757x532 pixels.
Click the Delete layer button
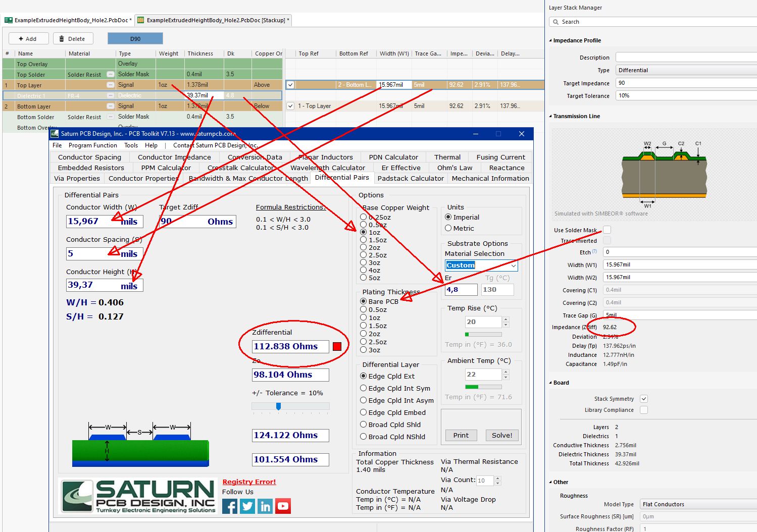click(x=73, y=39)
